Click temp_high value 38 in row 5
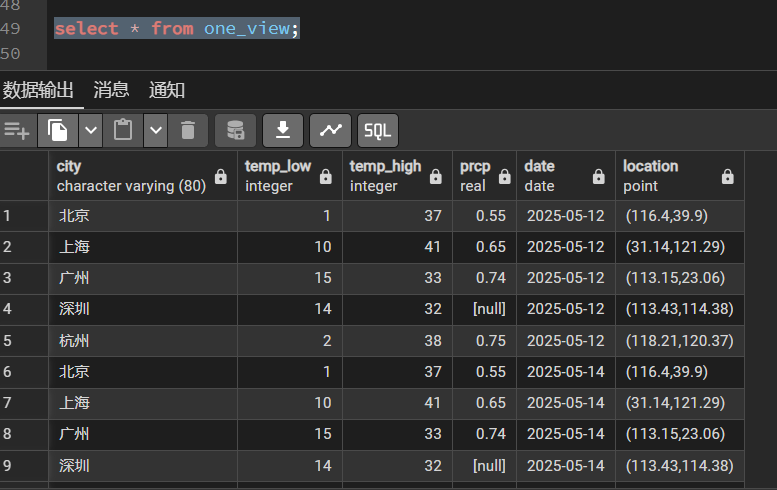The width and height of the screenshot is (777, 490). click(397, 341)
